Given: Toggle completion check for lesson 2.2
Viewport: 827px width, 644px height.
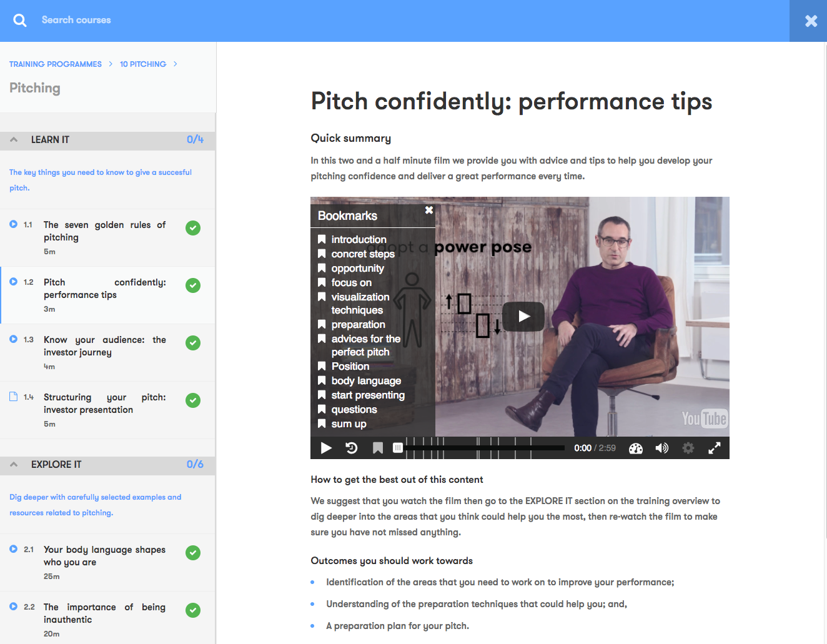Looking at the screenshot, I should [193, 610].
